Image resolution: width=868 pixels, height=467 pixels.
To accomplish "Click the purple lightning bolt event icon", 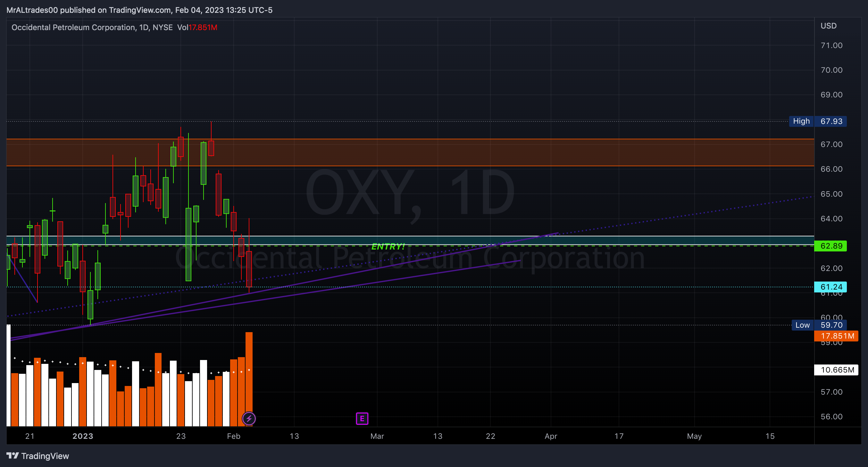I will tap(249, 419).
